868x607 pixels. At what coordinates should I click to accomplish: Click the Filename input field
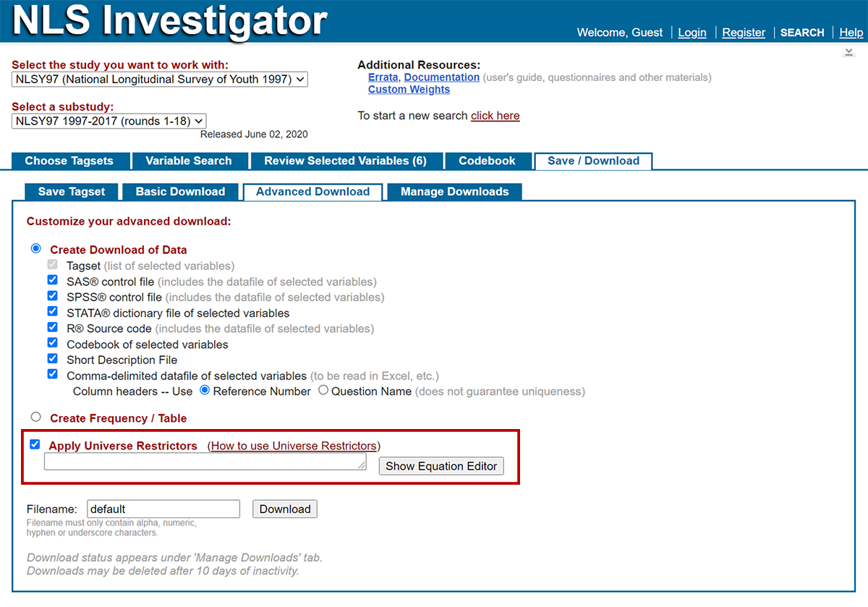pos(163,509)
